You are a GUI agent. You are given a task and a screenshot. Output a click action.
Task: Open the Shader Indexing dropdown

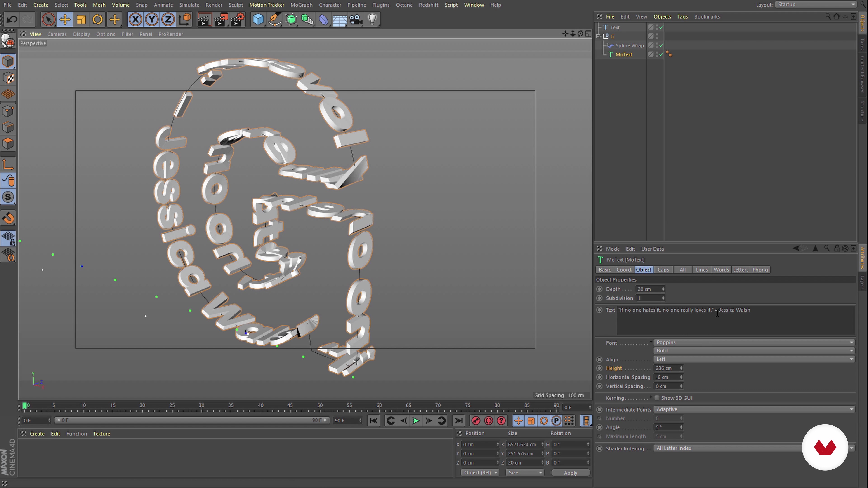click(x=754, y=448)
